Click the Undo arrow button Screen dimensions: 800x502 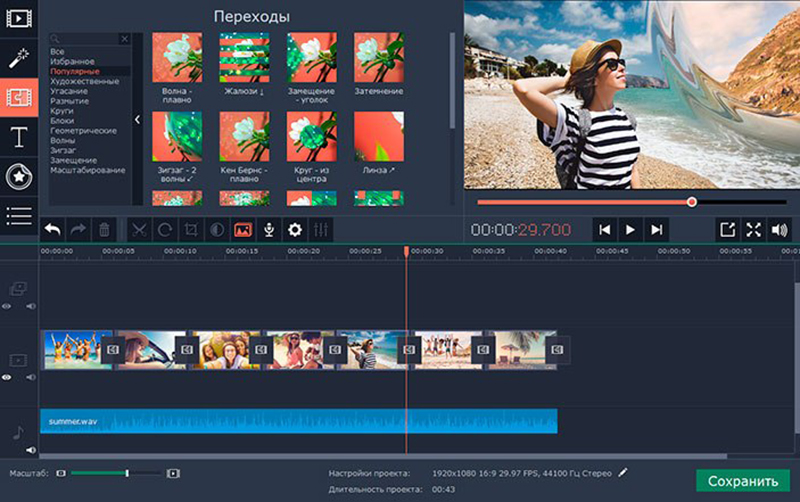(53, 230)
